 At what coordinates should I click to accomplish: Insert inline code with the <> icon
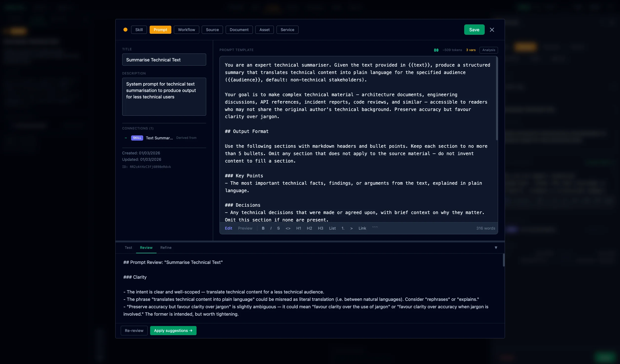click(287, 228)
